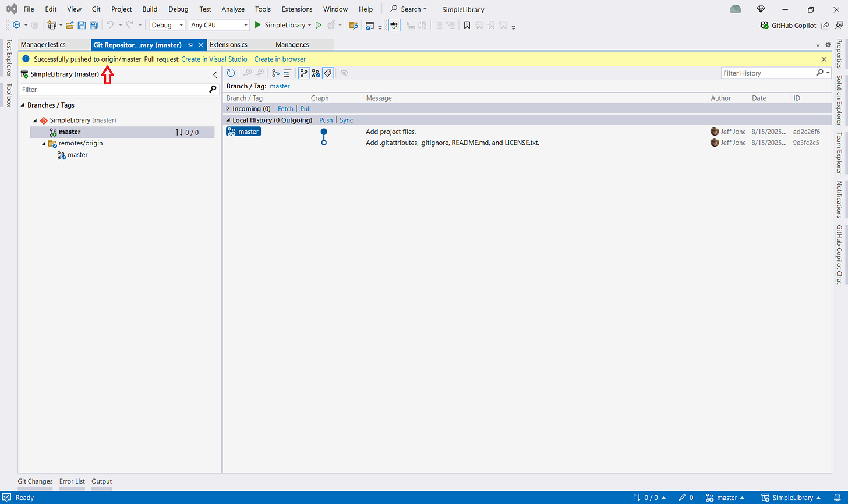
Task: Click the pencil changes count in status bar
Action: click(x=686, y=498)
